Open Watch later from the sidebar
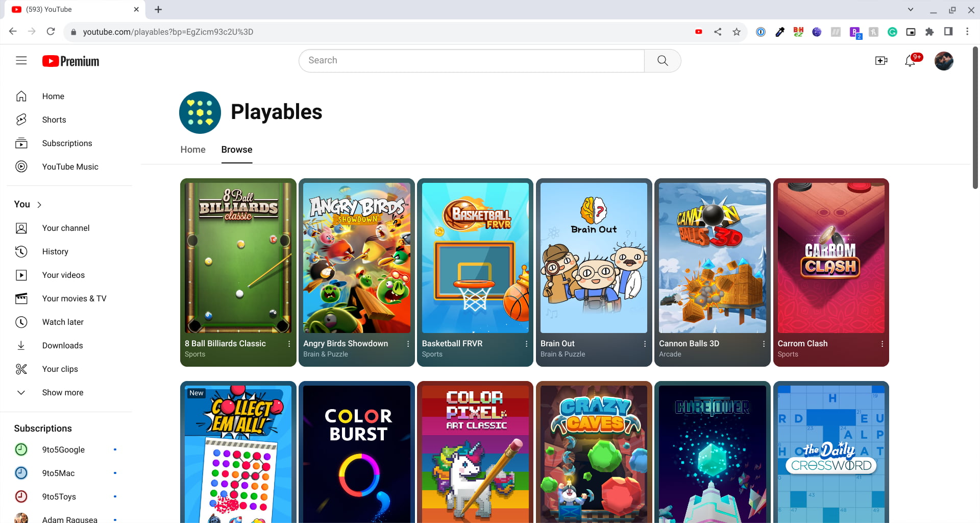 click(63, 322)
